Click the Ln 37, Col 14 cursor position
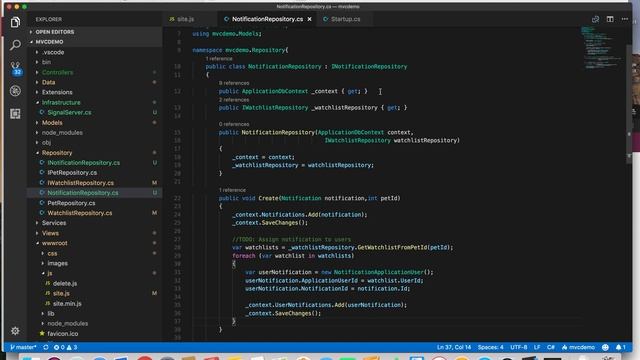Image resolution: width=640 pixels, height=360 pixels. pyautogui.click(x=453, y=347)
